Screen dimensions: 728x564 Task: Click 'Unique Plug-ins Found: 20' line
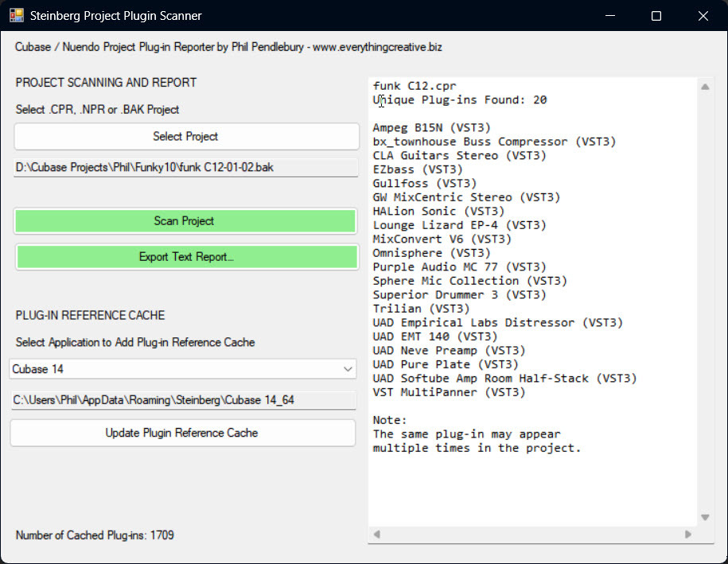(460, 99)
